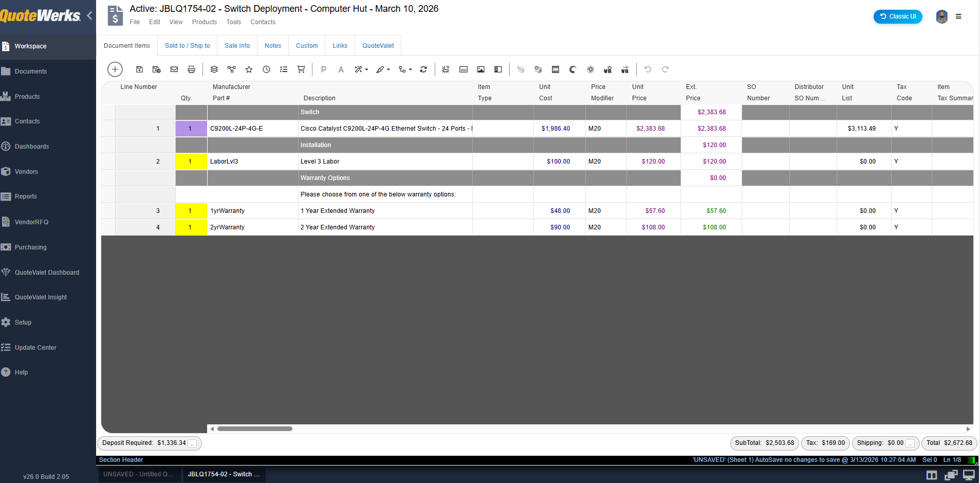980x483 pixels.
Task: Open the shopping cart icon in toolbar
Action: click(301, 69)
